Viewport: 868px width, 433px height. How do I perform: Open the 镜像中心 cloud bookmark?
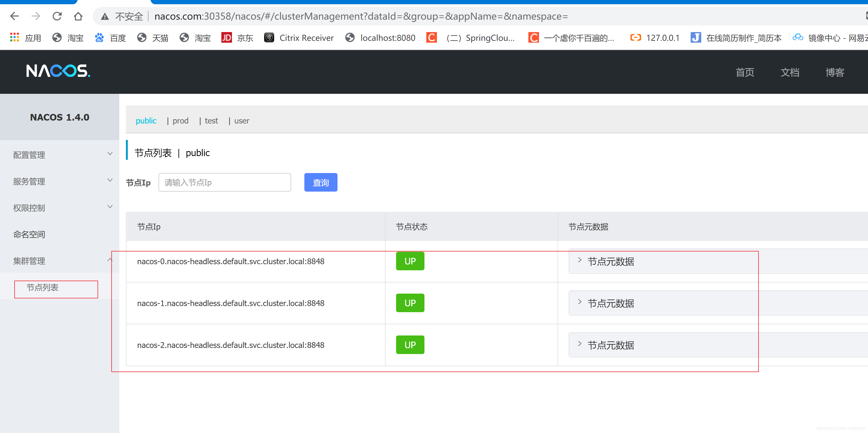point(830,38)
